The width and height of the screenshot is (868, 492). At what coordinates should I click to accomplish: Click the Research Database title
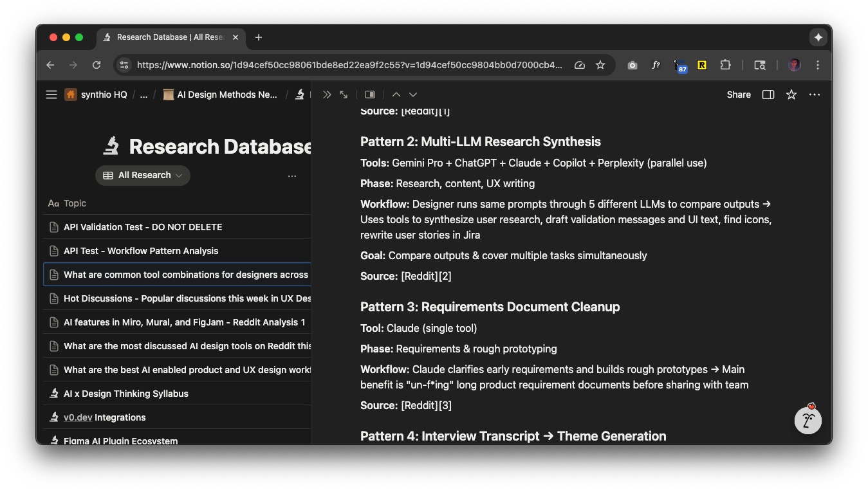(220, 147)
